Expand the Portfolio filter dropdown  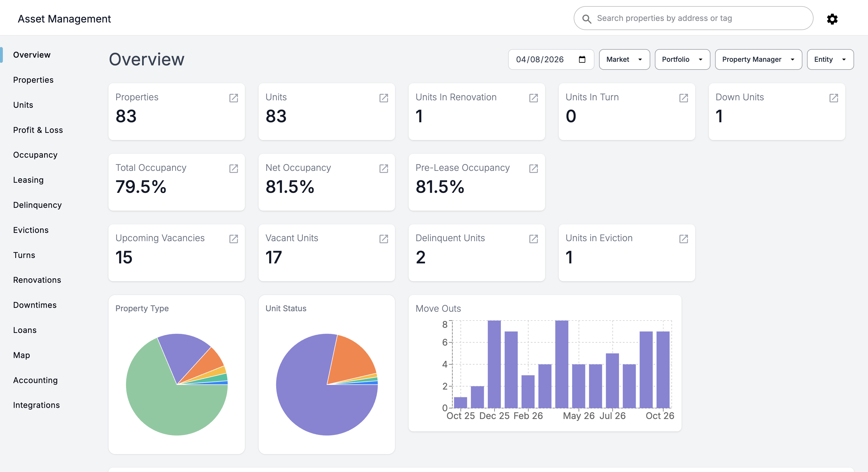click(682, 59)
